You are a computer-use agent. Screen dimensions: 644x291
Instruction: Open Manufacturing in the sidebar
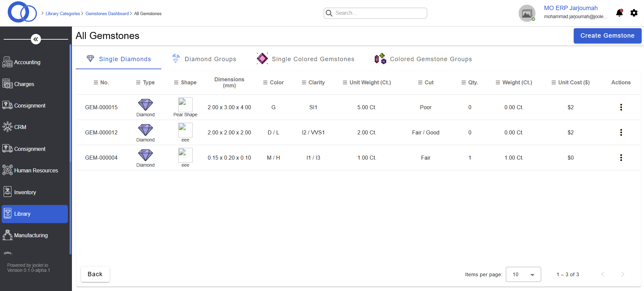31,235
